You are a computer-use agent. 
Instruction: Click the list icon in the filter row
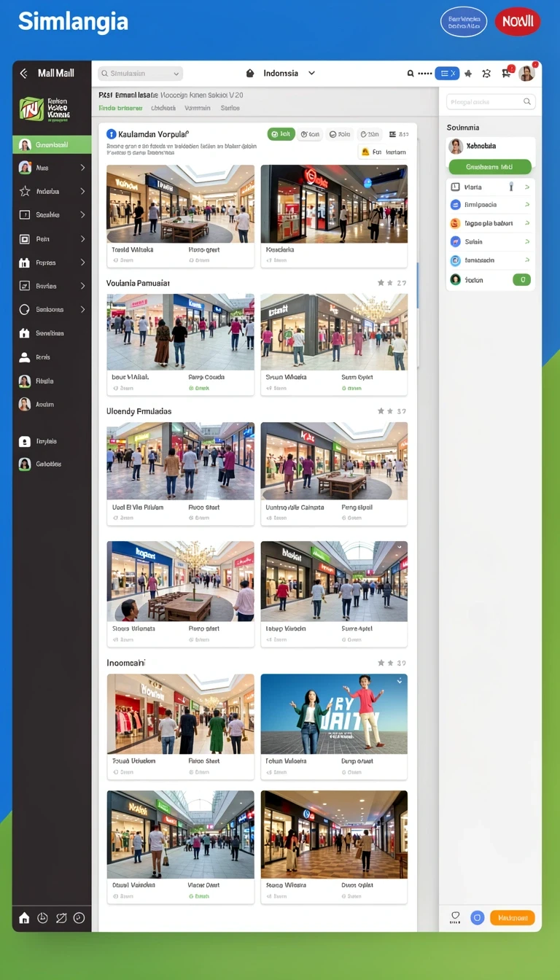point(393,134)
